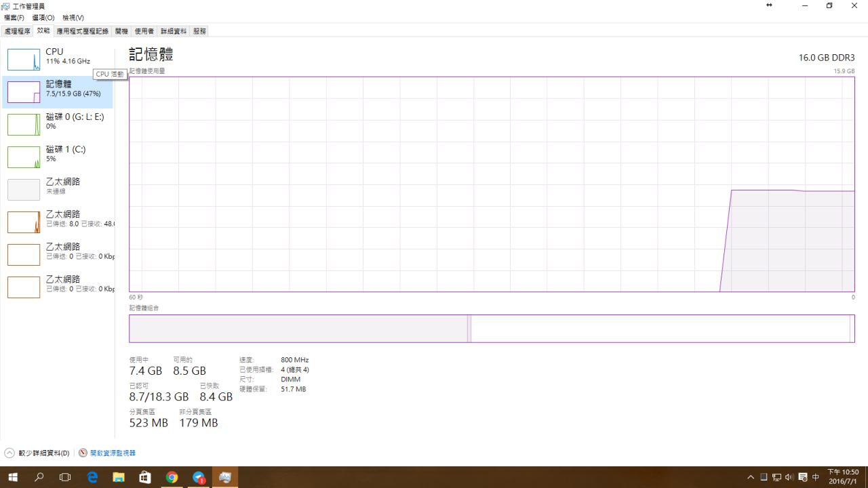The width and height of the screenshot is (868, 488).
Task: Switch to the 使用者 tab
Action: point(144,31)
